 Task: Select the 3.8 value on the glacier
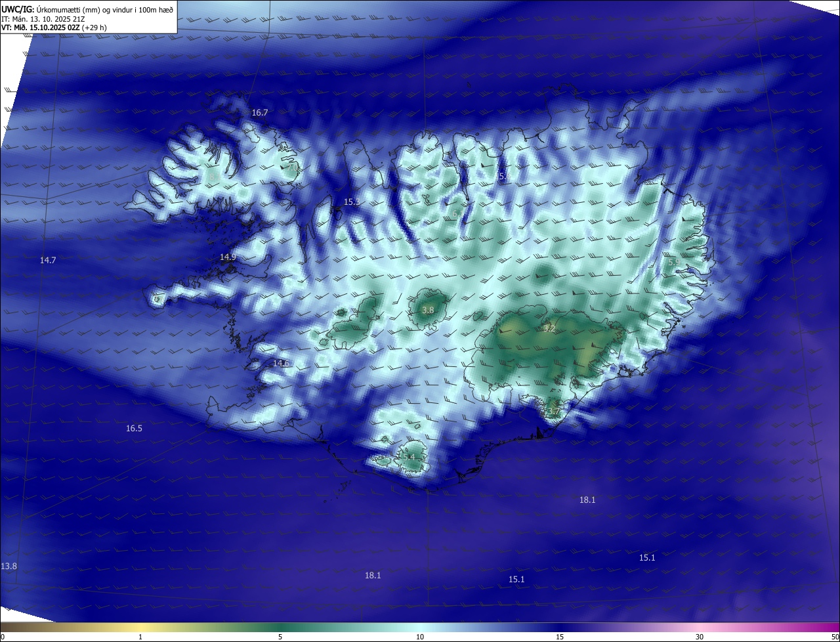(428, 310)
